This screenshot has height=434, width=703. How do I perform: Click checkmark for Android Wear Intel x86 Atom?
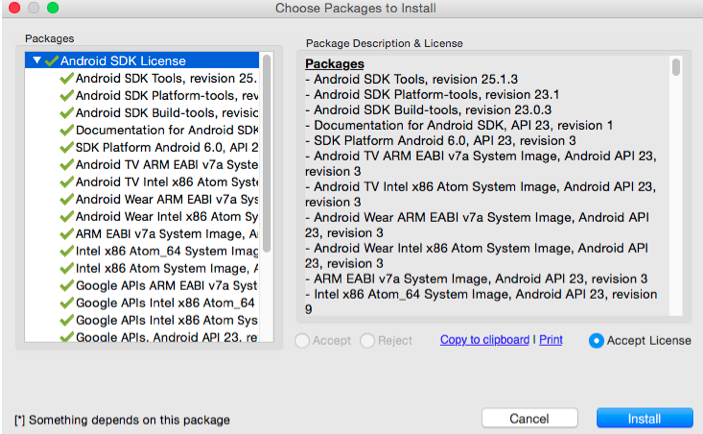click(x=67, y=216)
